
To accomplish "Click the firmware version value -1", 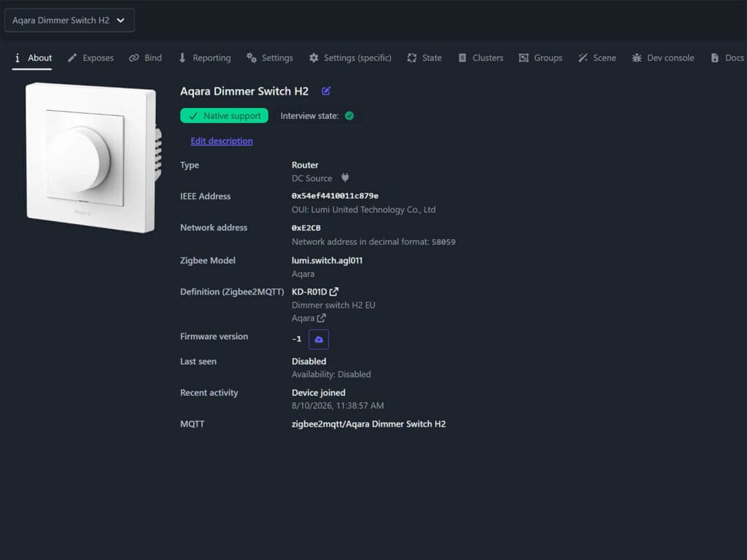I will (296, 339).
